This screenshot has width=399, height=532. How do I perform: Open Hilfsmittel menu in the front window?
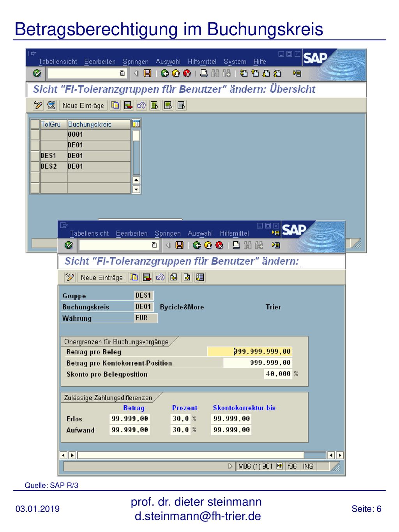[x=234, y=233]
